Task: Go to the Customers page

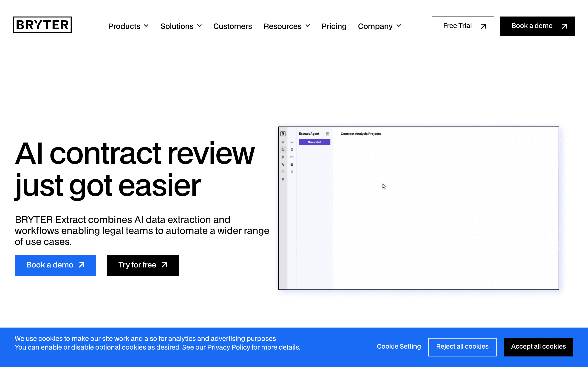Action: pyautogui.click(x=232, y=26)
